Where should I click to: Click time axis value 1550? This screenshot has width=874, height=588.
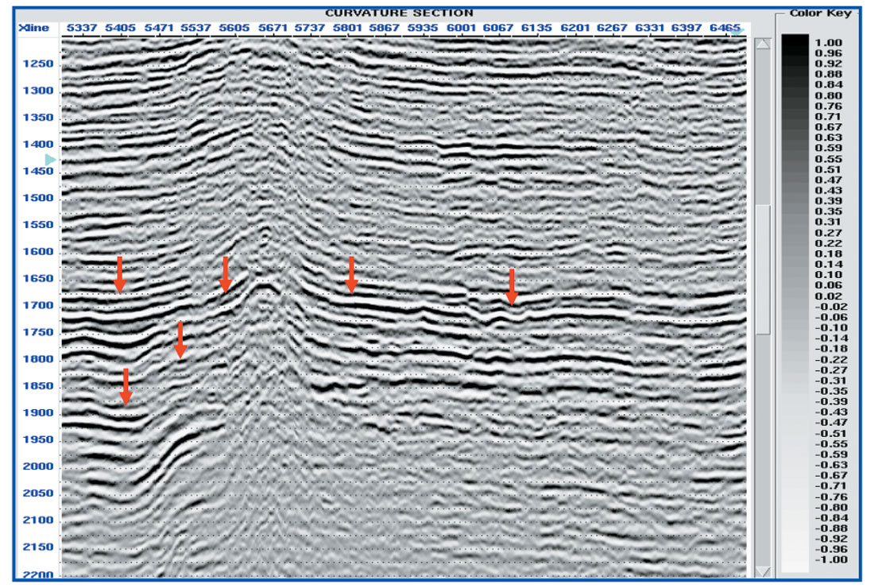pos(38,225)
